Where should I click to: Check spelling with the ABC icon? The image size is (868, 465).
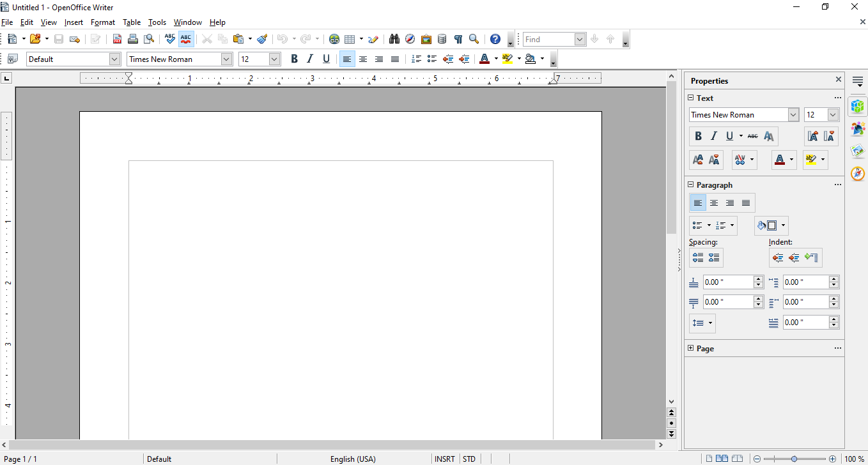point(170,39)
